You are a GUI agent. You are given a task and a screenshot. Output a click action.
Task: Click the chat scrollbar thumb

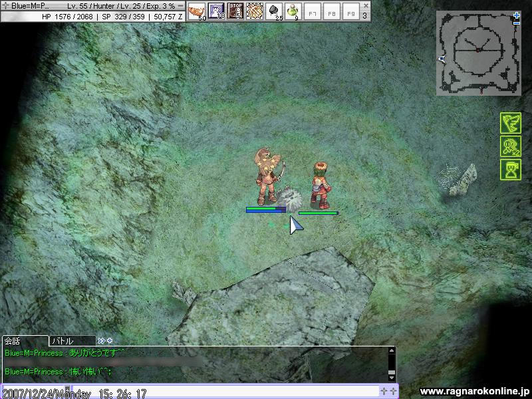[392, 372]
